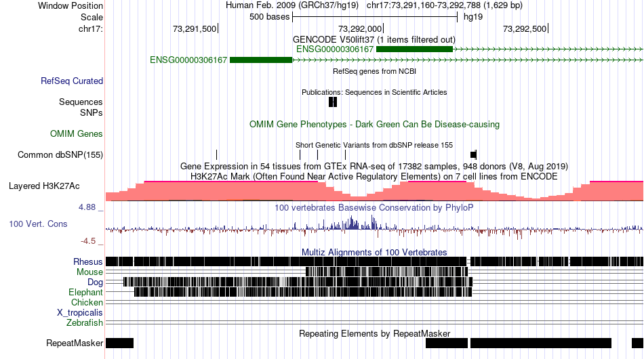The image size is (644, 359).
Task: Select the upper transcript's green exon block
Action: click(414, 49)
